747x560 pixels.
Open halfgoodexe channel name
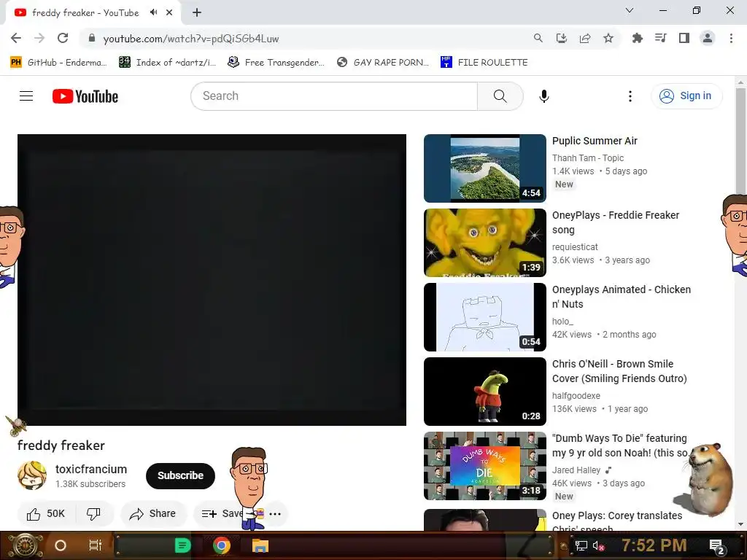576,396
